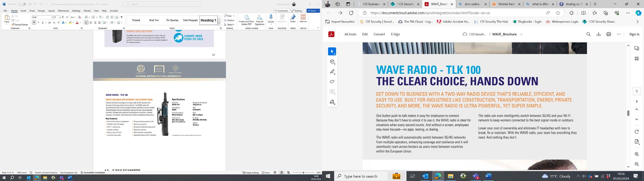Click the yellow text highlight color button
The width and height of the screenshot is (644, 181).
tap(70, 23)
